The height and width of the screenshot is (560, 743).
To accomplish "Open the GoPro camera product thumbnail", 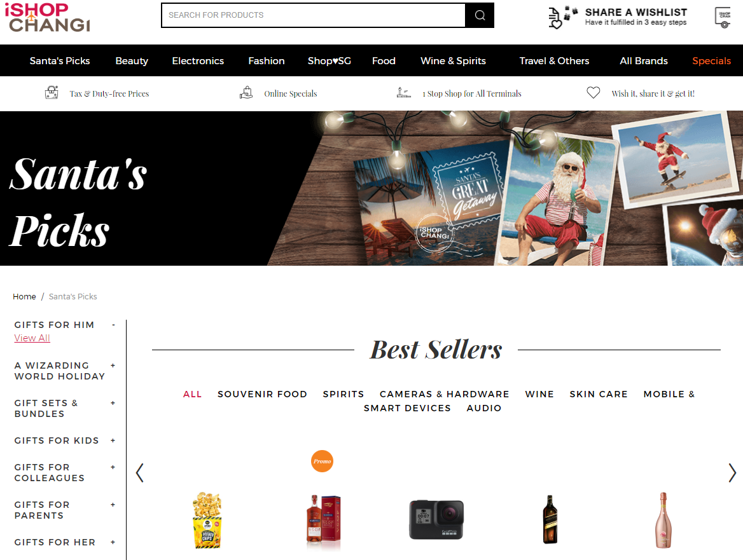I will [x=436, y=519].
